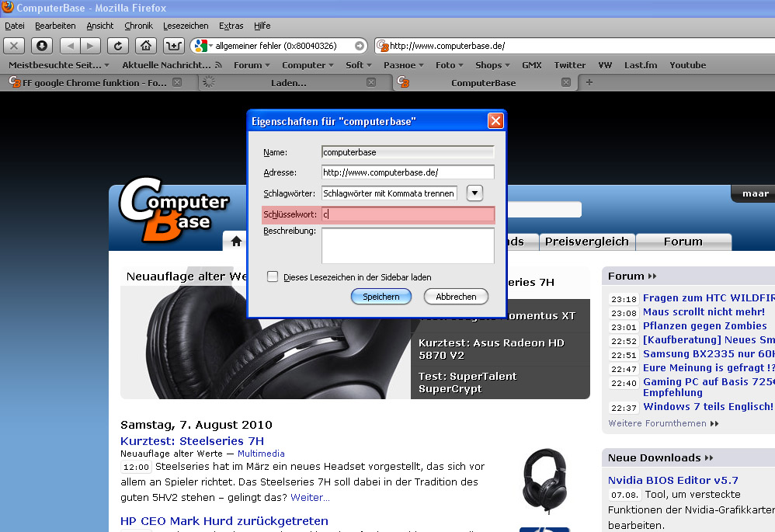Open the Chronik menu
The width and height of the screenshot is (775, 532).
(138, 26)
